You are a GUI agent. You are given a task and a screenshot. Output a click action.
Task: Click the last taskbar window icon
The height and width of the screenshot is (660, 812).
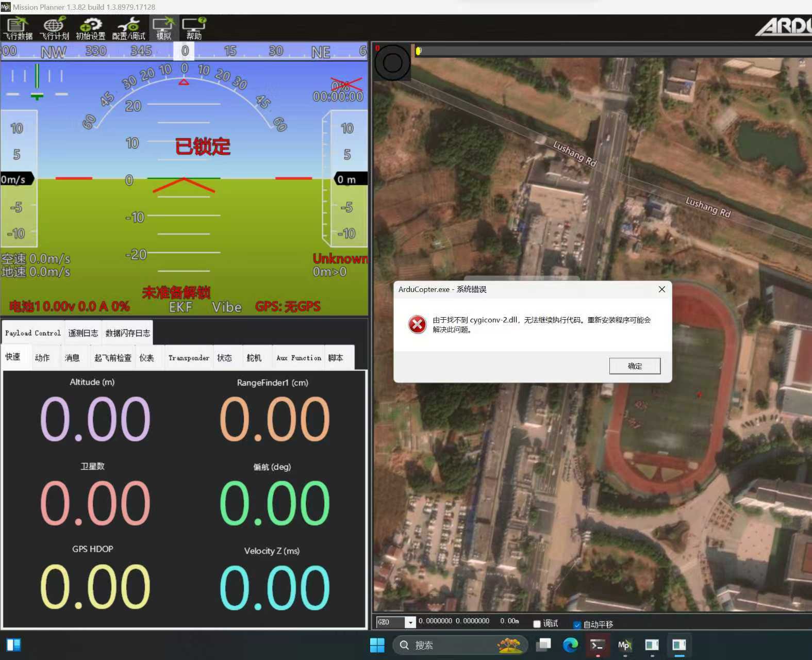(x=679, y=645)
